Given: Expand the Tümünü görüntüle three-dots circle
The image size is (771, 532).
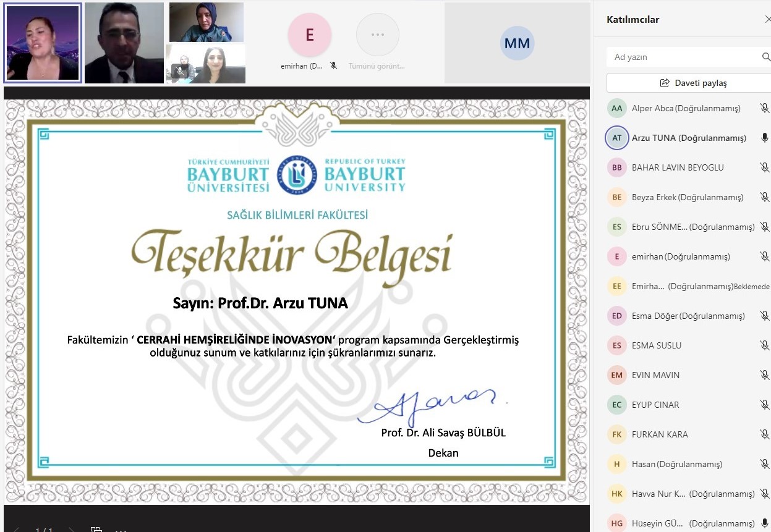Looking at the screenshot, I should (377, 35).
